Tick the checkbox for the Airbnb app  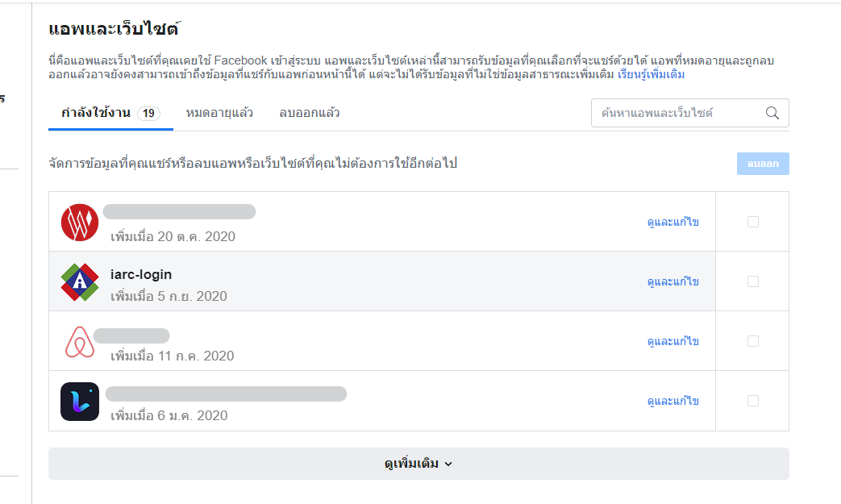point(752,340)
